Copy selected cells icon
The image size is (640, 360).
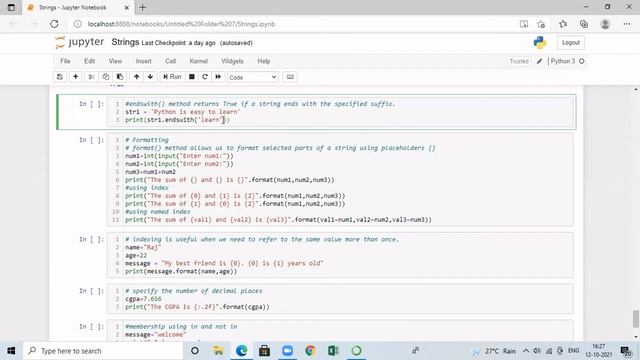coord(106,77)
